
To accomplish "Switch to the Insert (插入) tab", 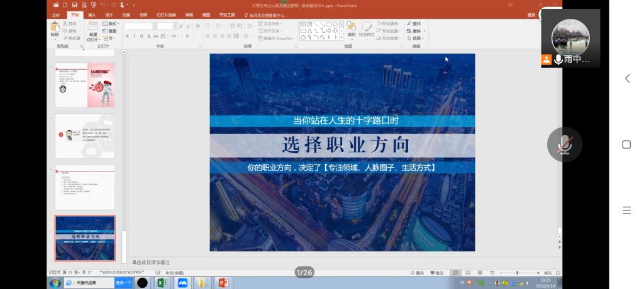I will 92,14.
